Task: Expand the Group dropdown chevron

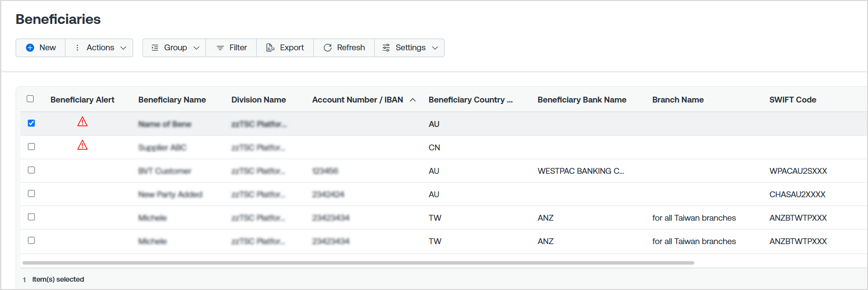Action: click(x=196, y=48)
